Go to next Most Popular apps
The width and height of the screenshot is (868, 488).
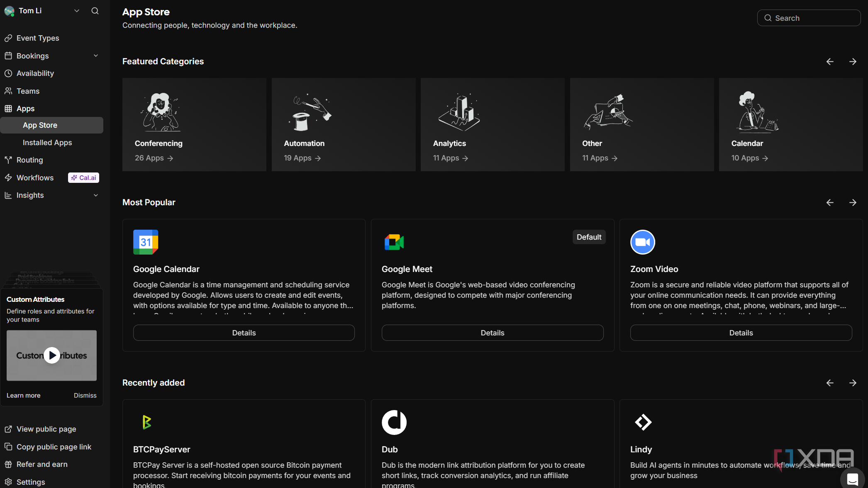coord(853,202)
